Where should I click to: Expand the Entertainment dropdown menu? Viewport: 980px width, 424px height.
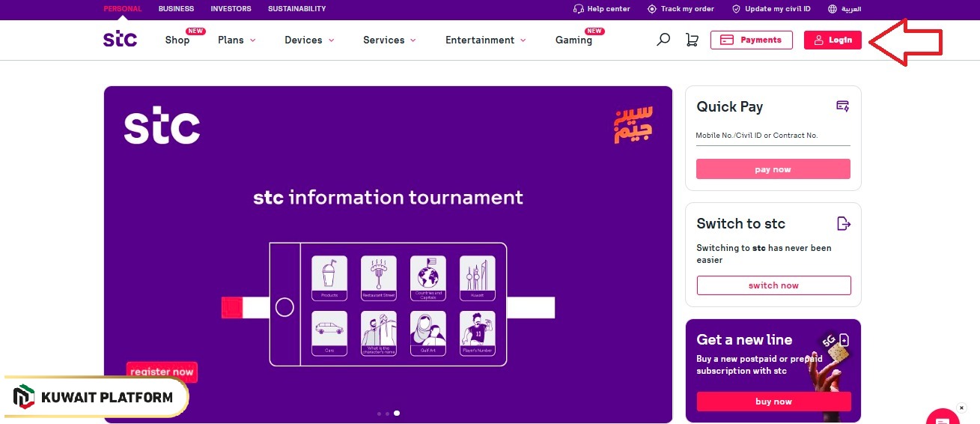coord(485,40)
